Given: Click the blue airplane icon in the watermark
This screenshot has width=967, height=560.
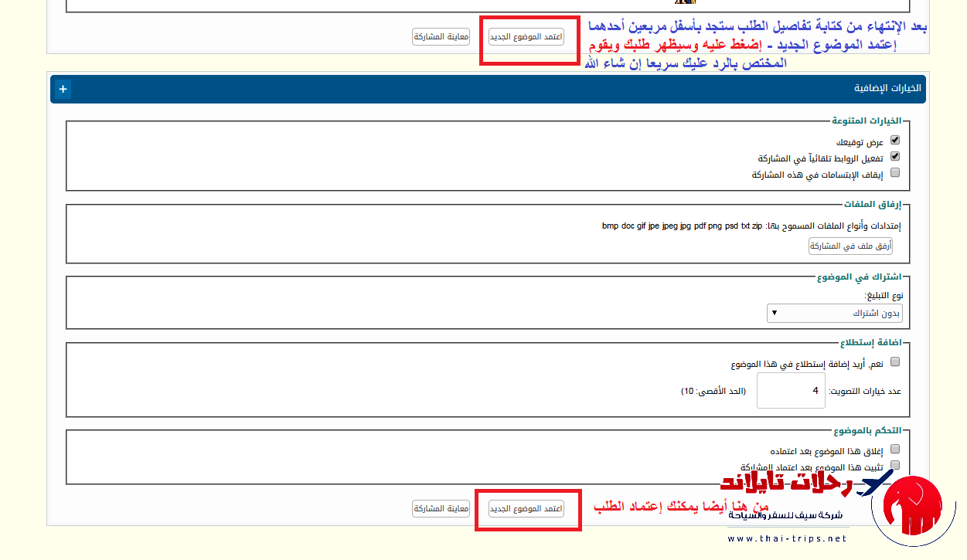Looking at the screenshot, I should (x=873, y=485).
